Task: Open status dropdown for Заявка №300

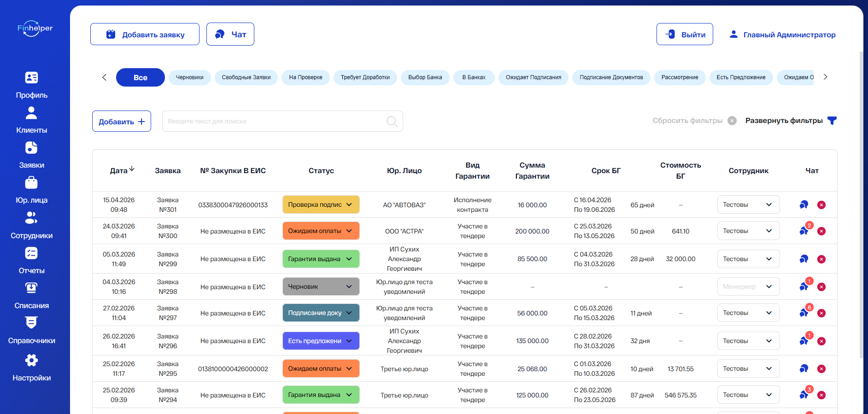Action: 321,231
